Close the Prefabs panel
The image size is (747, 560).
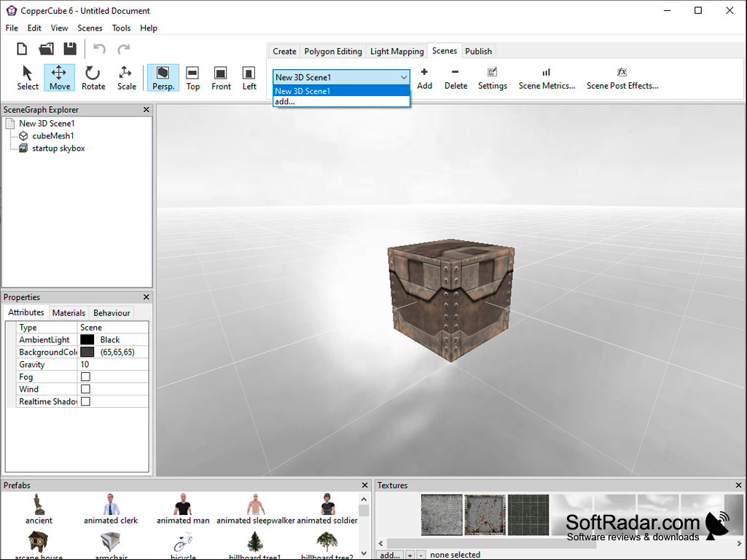365,485
